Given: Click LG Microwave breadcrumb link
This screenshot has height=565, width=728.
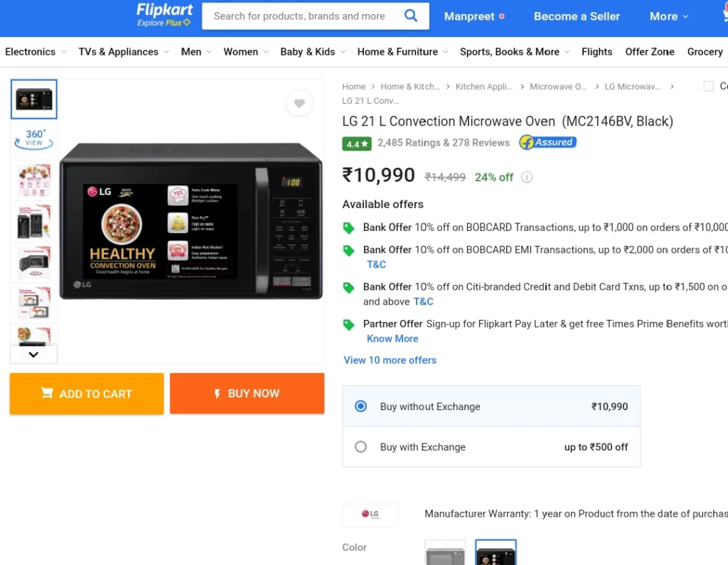Looking at the screenshot, I should click(x=632, y=87).
